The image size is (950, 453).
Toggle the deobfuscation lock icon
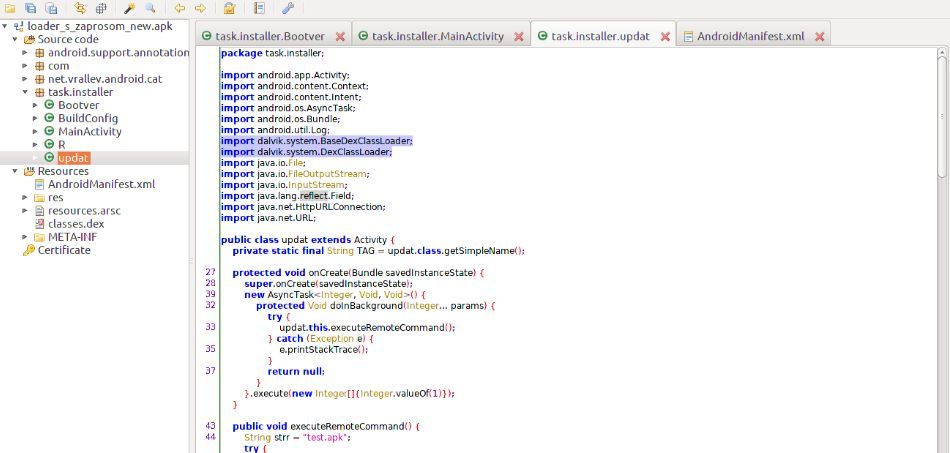(x=229, y=8)
